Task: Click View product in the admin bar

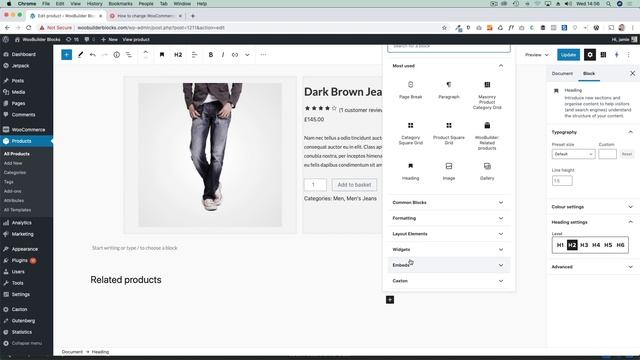Action: click(136, 40)
